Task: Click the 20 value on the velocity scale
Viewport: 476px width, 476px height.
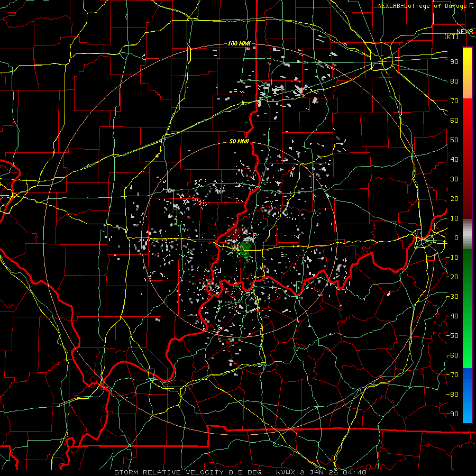Action: 454,199
